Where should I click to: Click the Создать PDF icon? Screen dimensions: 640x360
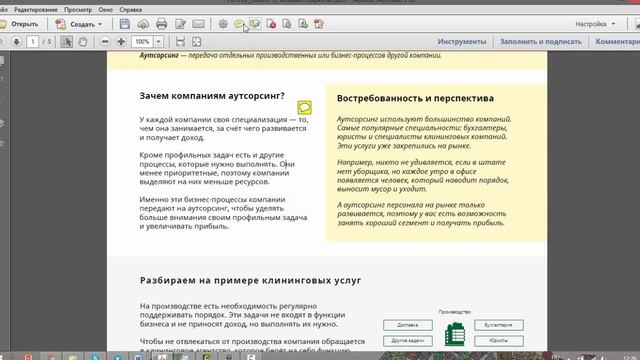pyautogui.click(x=60, y=24)
